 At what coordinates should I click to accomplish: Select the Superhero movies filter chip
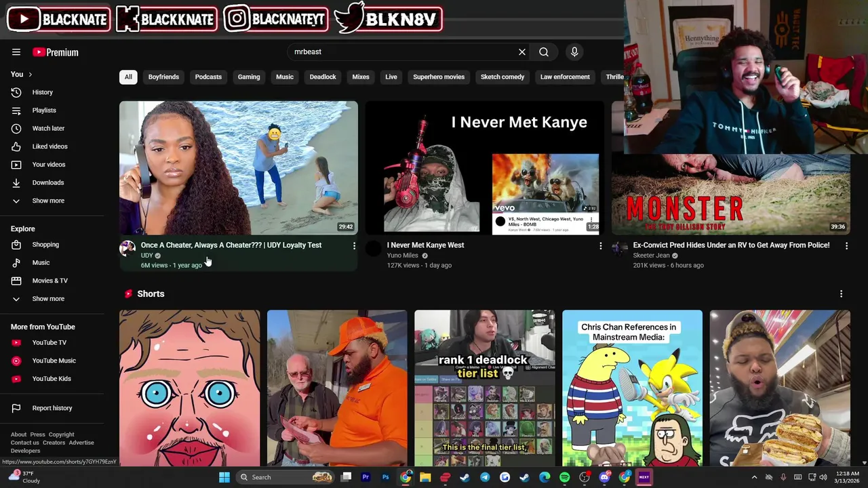click(x=439, y=77)
